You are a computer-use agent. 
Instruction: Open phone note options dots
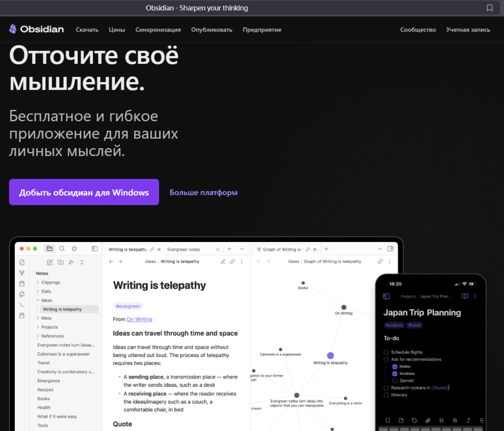click(x=475, y=296)
